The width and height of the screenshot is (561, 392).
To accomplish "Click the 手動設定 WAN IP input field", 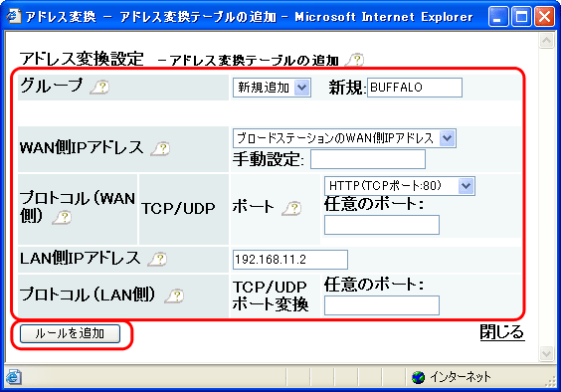I will click(x=368, y=159).
